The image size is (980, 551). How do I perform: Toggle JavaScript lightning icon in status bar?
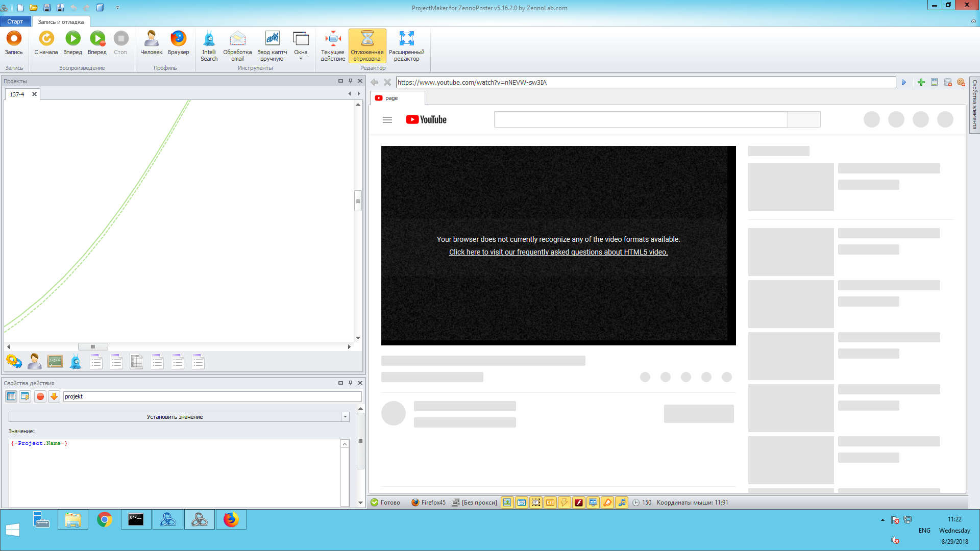(565, 503)
